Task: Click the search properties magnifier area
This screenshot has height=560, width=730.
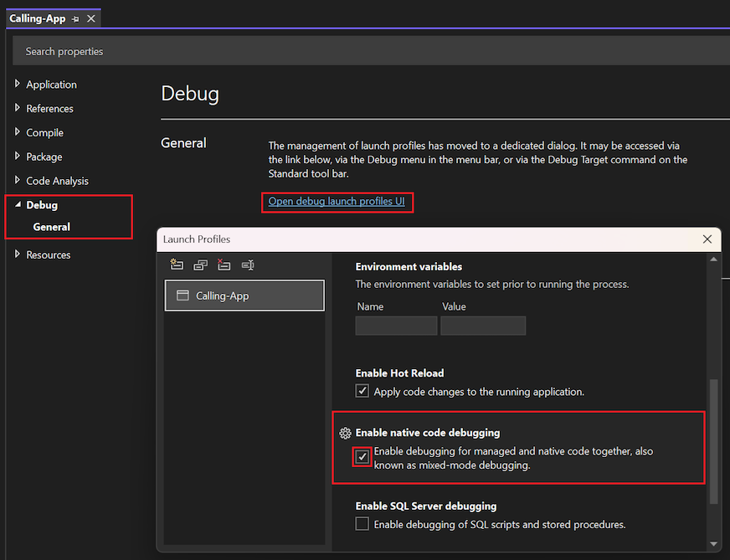Action: [x=64, y=50]
